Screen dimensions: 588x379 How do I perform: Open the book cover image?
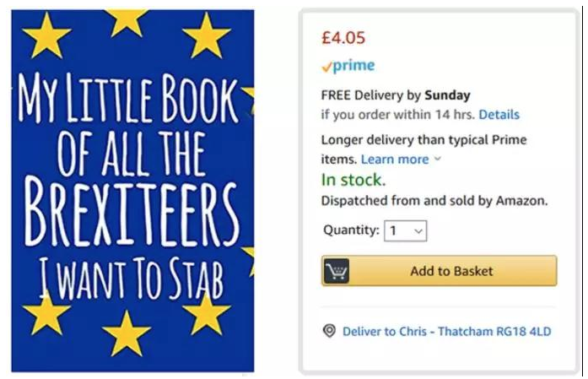tap(132, 190)
